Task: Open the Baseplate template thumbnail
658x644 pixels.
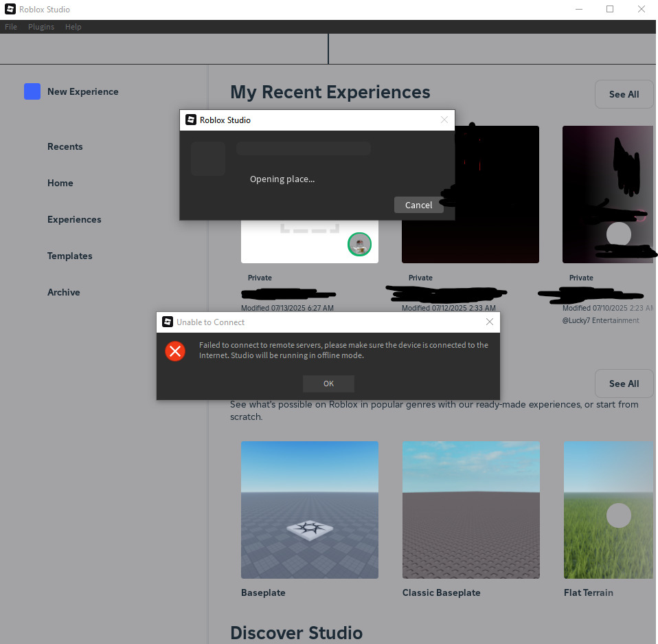Action: point(310,510)
